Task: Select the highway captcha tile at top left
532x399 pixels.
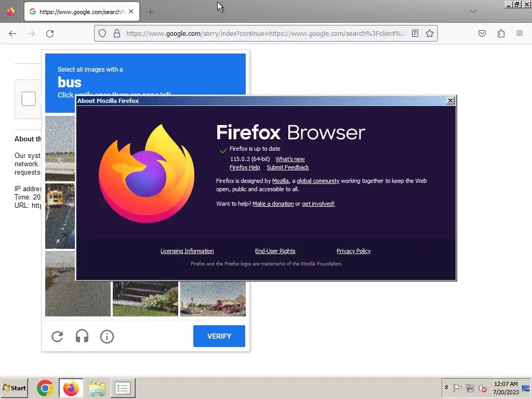Action: click(60, 149)
